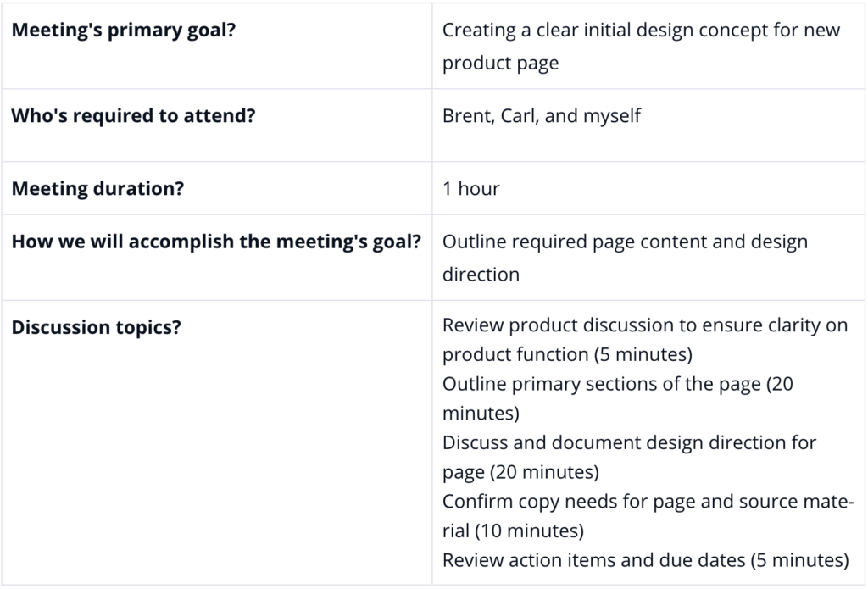Screen dimensions: 868x589
Task: Click "Discuss and document design direction for" line
Action: pyautogui.click(x=630, y=442)
